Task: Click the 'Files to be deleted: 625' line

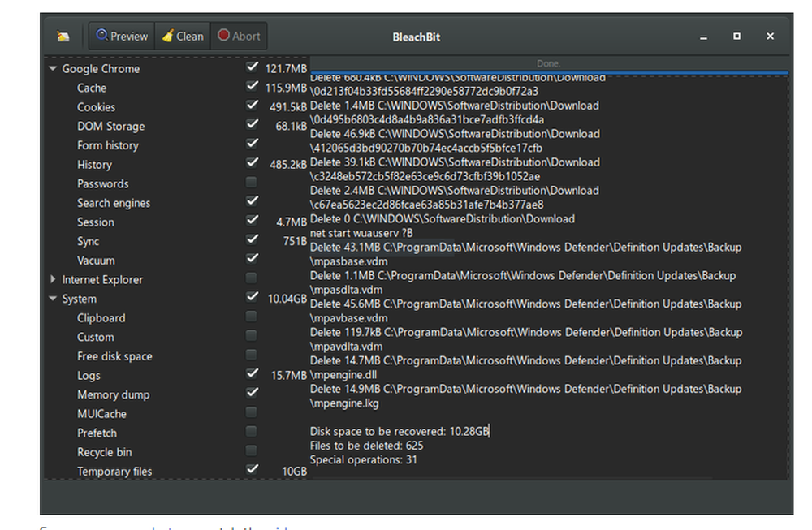Action: coord(366,445)
